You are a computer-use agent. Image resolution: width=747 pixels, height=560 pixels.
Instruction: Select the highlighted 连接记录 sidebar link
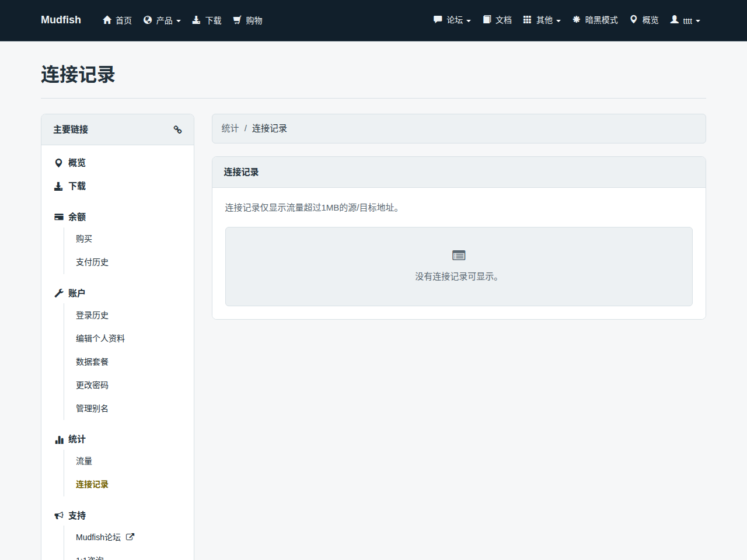[92, 484]
